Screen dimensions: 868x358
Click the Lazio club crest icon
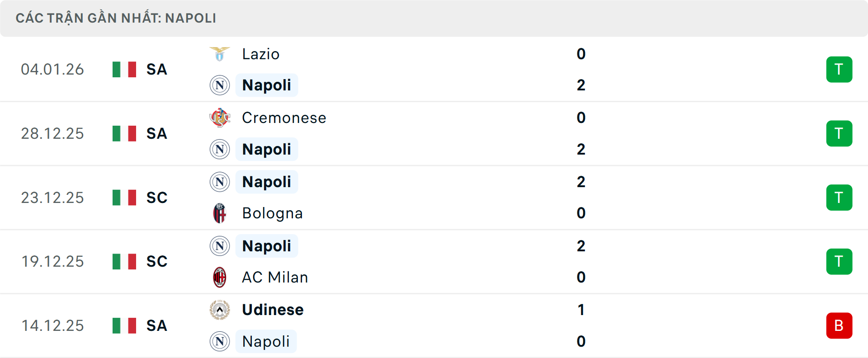coord(220,53)
